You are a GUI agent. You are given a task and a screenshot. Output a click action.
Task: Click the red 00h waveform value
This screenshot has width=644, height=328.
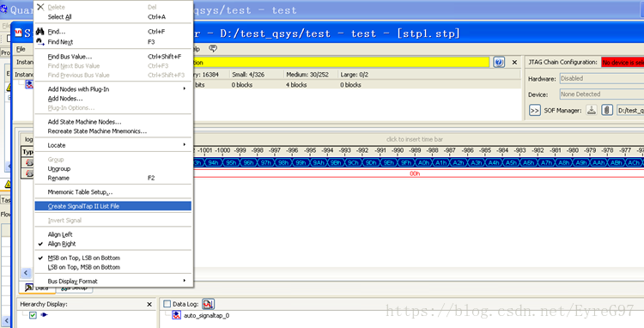point(415,173)
